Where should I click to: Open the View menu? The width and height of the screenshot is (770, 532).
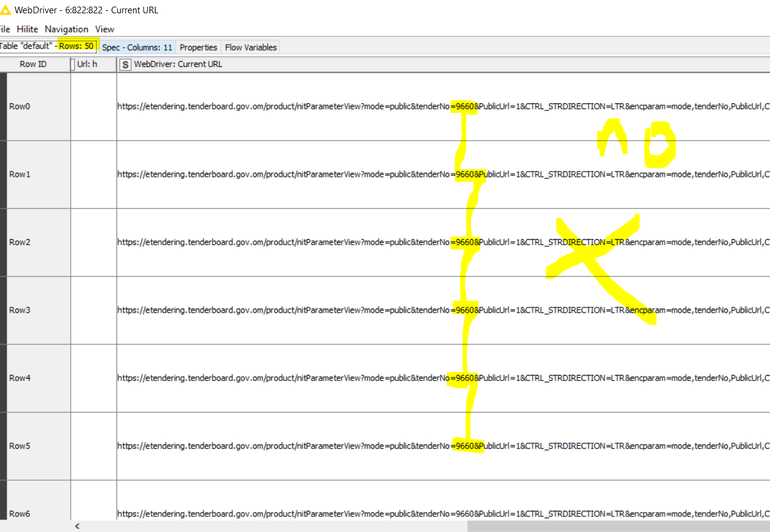(x=104, y=29)
